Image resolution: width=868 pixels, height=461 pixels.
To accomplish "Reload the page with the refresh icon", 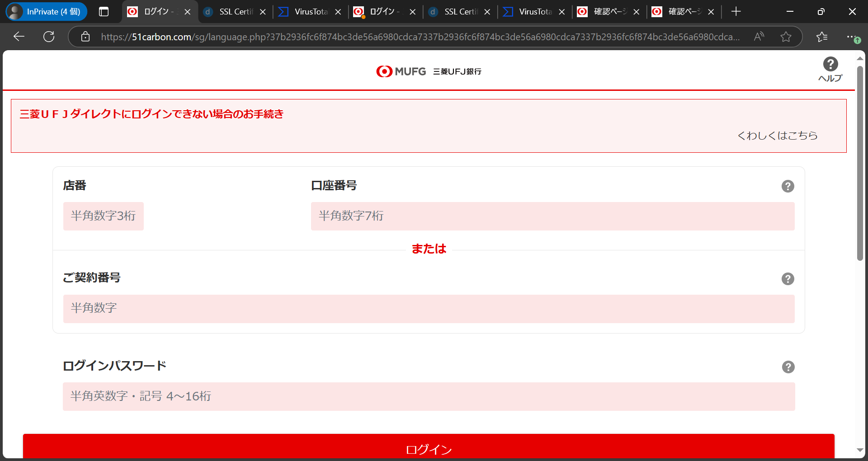I will (49, 37).
